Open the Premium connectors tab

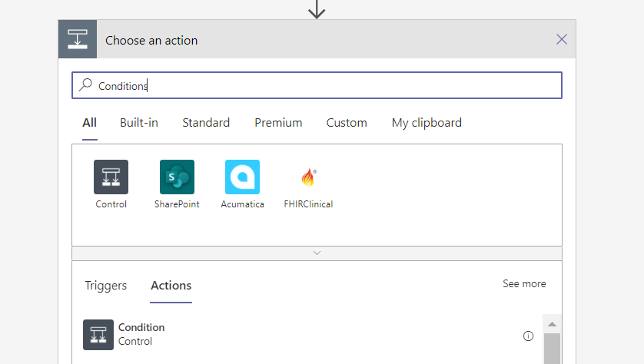(278, 123)
